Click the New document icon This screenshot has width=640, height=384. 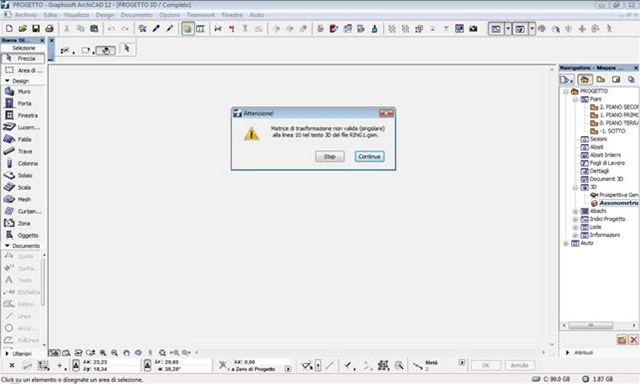9,29
